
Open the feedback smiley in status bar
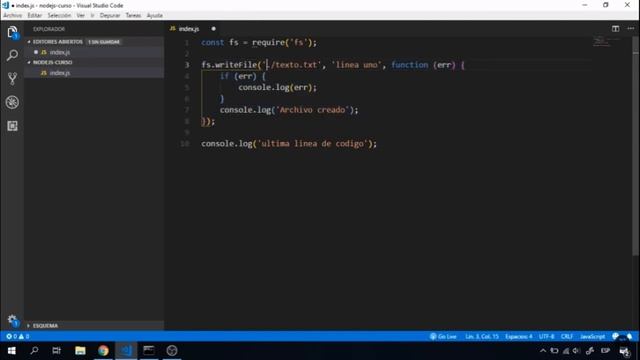tap(616, 336)
